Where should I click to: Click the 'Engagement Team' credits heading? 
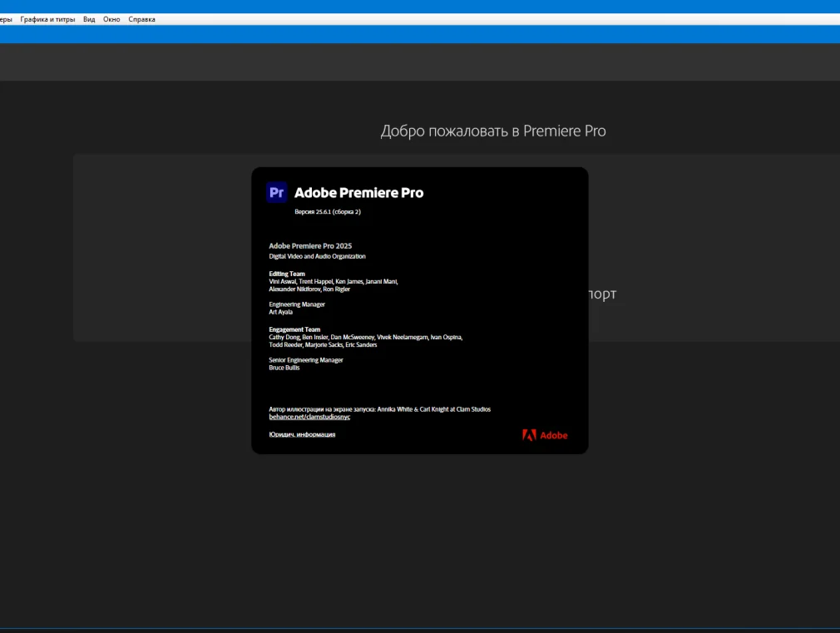(x=294, y=329)
